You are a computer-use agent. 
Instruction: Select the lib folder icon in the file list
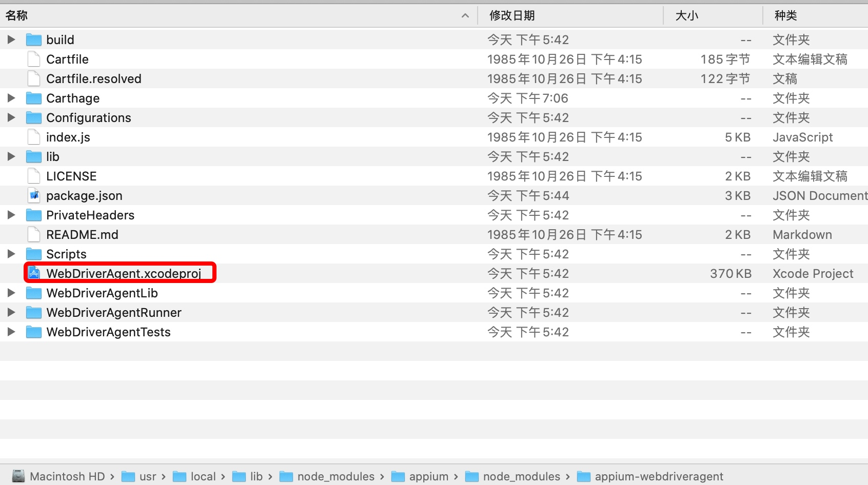34,156
